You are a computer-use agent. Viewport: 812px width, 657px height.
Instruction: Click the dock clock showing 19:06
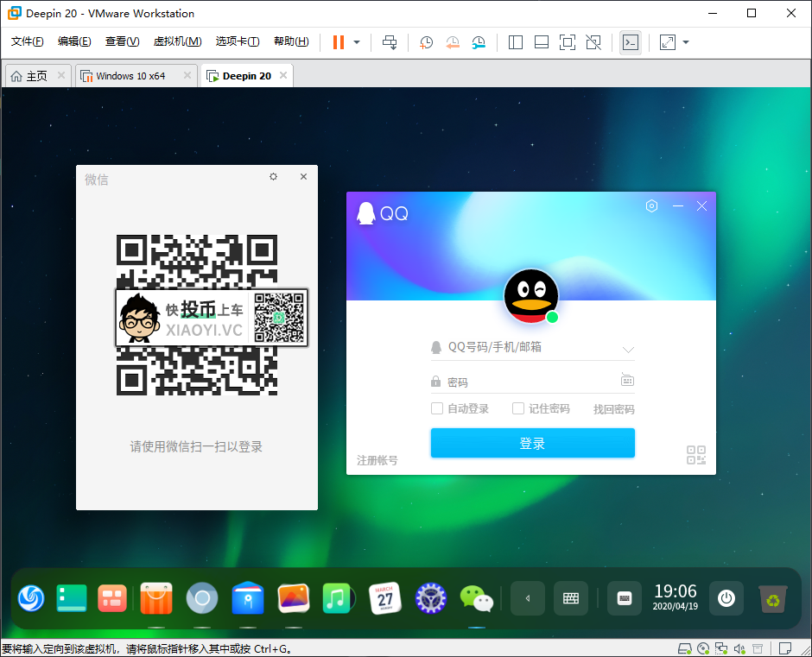pos(676,597)
